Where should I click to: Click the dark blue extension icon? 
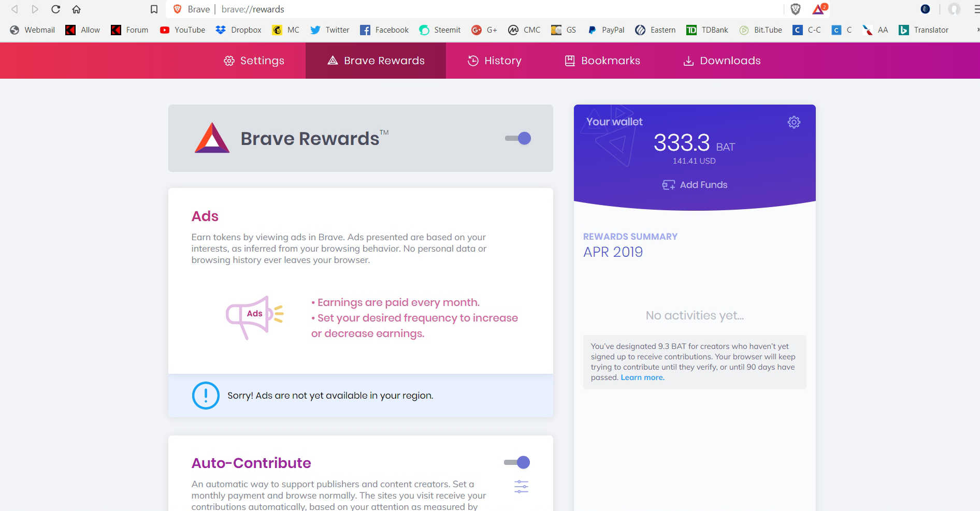(925, 9)
